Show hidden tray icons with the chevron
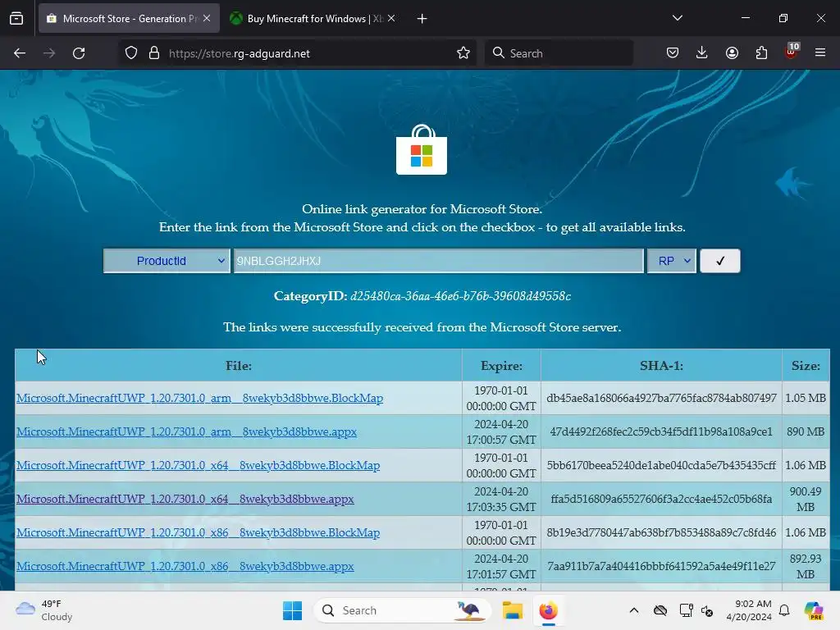Image resolution: width=840 pixels, height=630 pixels. (634, 610)
